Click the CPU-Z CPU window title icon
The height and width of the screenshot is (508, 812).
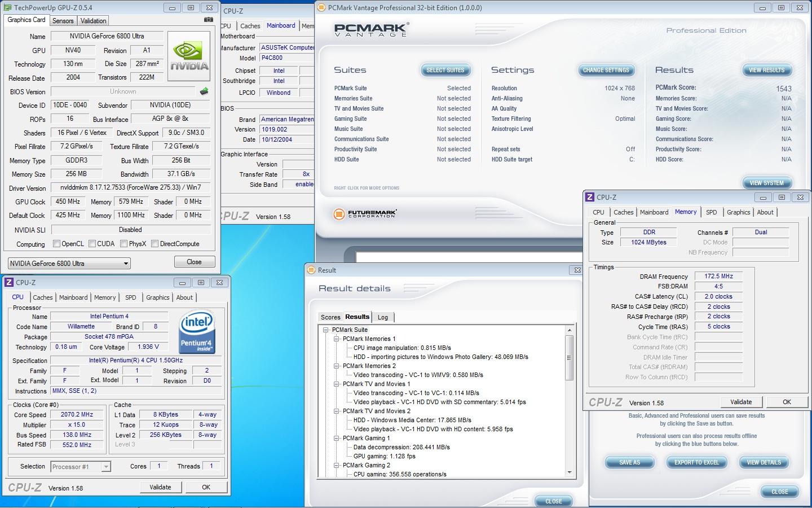point(9,283)
